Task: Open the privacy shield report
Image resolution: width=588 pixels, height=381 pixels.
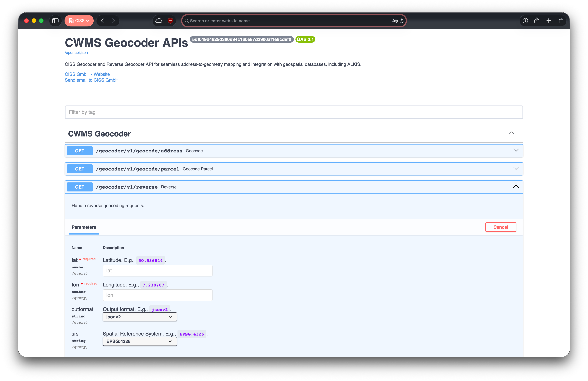Action: tap(170, 20)
